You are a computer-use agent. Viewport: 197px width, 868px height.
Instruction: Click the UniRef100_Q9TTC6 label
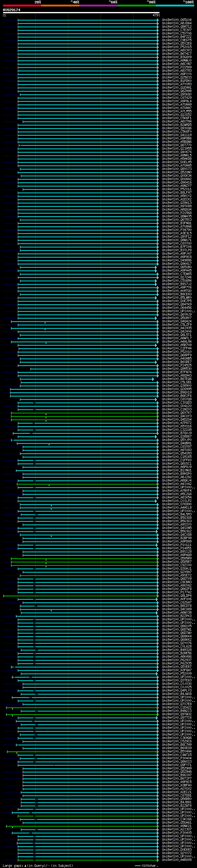[176, 717]
